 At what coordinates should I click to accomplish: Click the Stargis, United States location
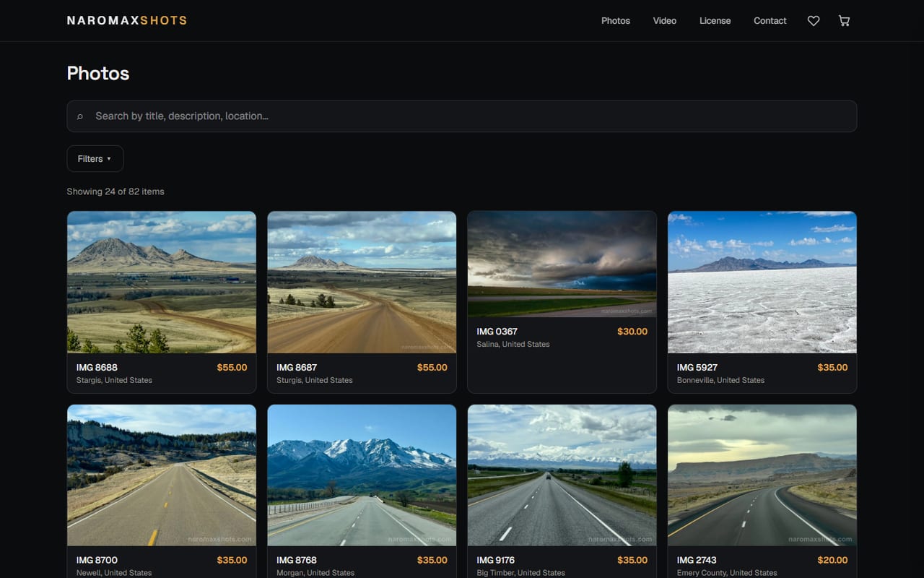pyautogui.click(x=114, y=381)
